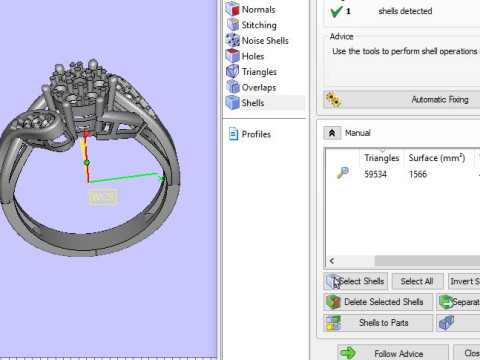Click Delete Selected Shells
The width and height of the screenshot is (480, 360).
pos(378,302)
